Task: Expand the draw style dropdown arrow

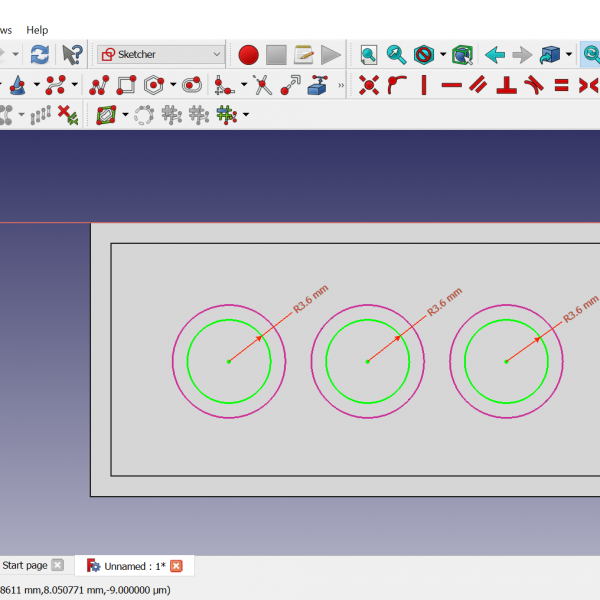Action: (443, 54)
